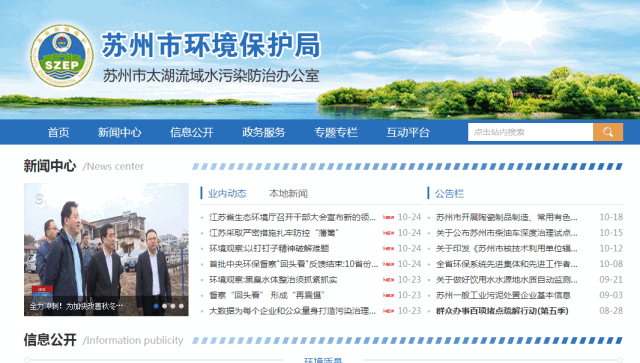The height and width of the screenshot is (363, 640).
Task: Open news 江苏采取严密措施扎牢防控
Action: point(273,233)
